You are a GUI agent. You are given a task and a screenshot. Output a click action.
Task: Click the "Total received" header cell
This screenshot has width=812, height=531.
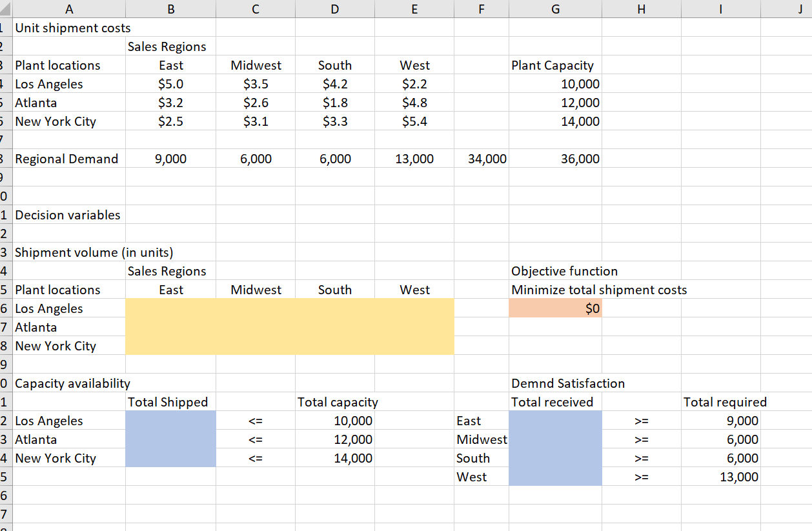555,403
